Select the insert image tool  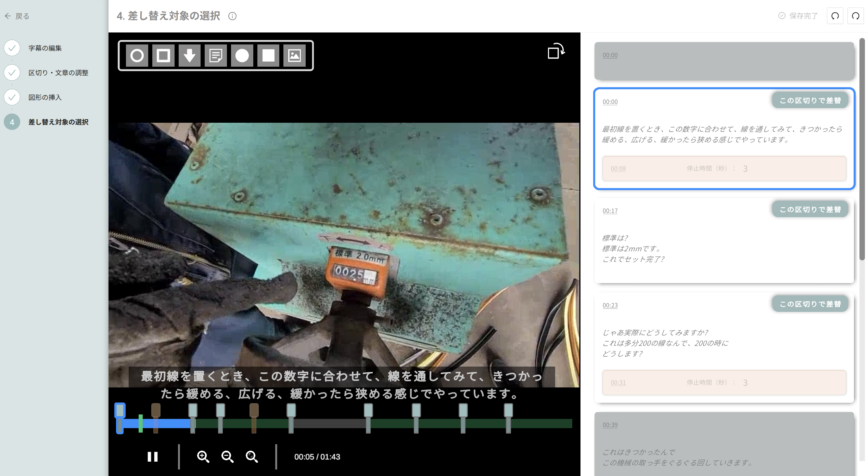294,55
